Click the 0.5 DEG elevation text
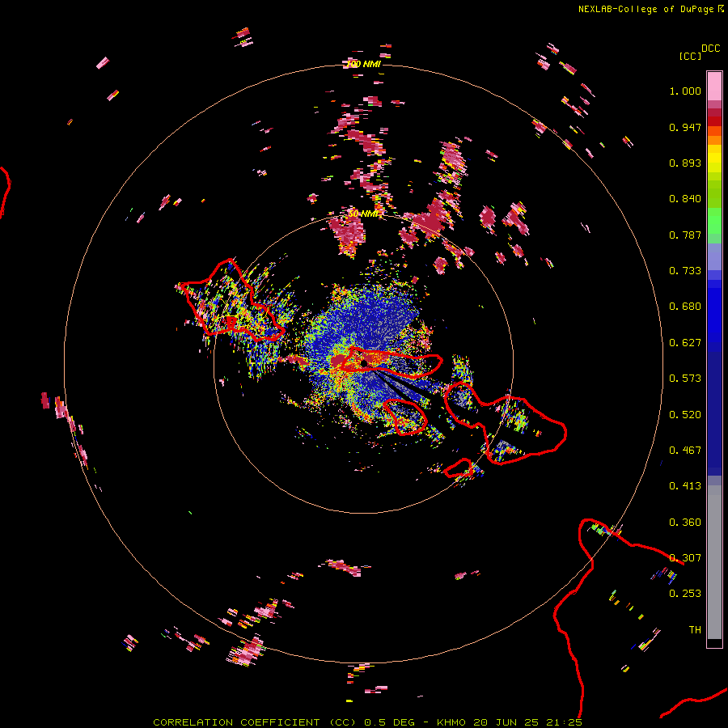The height and width of the screenshot is (728, 728). pyautogui.click(x=389, y=722)
